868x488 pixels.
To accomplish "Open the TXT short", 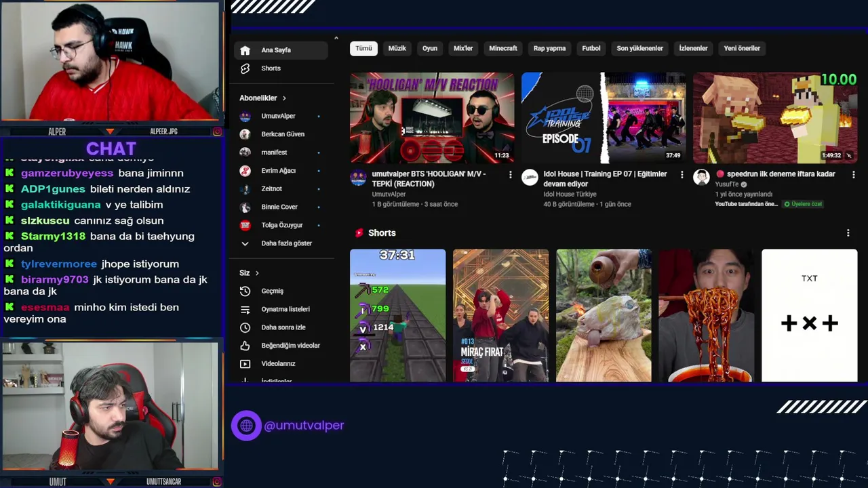I will (810, 315).
